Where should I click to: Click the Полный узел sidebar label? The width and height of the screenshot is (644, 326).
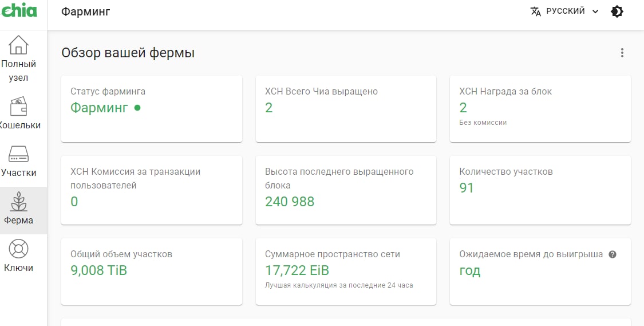tap(19, 70)
